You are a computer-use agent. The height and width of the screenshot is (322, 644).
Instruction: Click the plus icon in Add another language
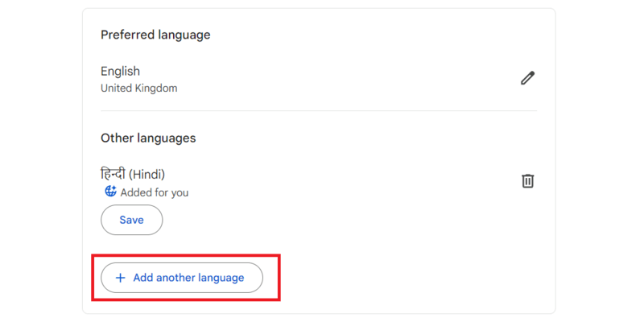coord(121,278)
